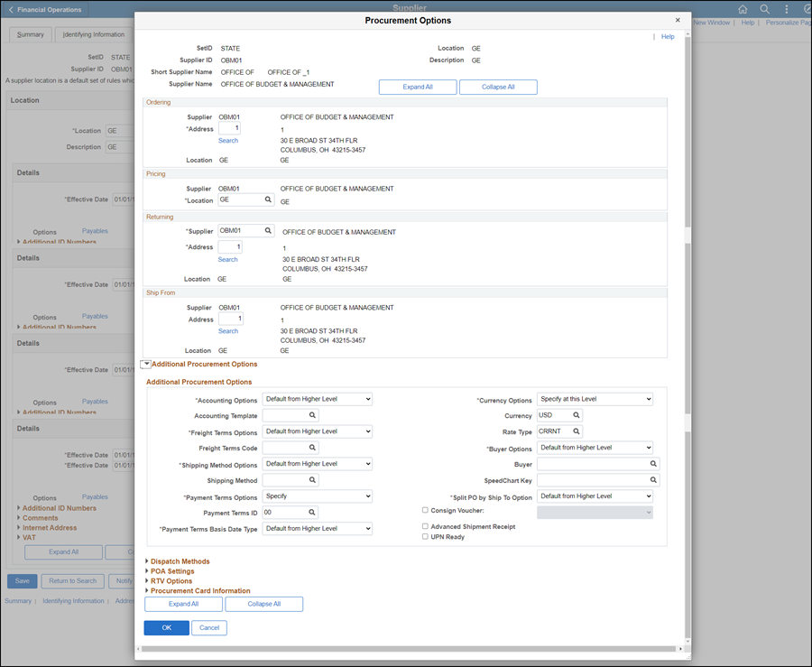Click the Help link in the dialog

click(668, 37)
